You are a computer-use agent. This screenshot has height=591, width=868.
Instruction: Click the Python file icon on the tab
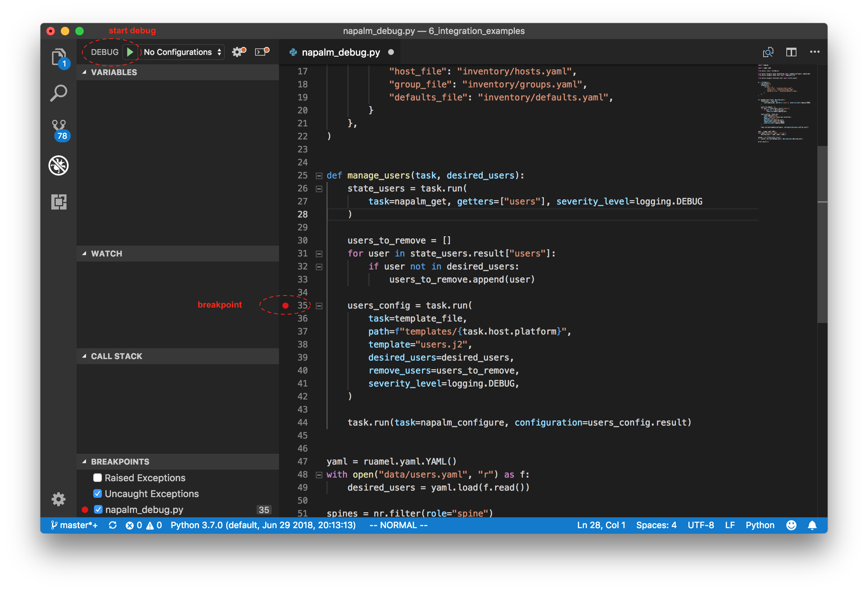coord(293,52)
